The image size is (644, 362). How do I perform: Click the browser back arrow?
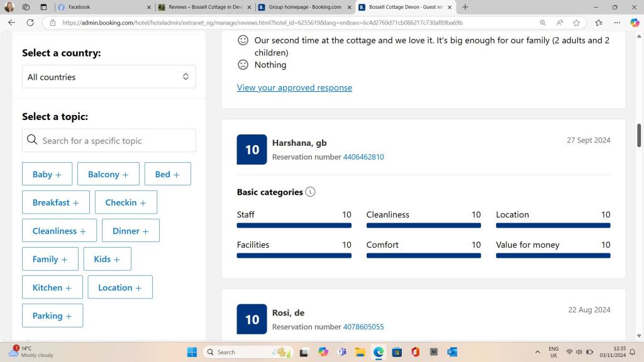pos(11,23)
